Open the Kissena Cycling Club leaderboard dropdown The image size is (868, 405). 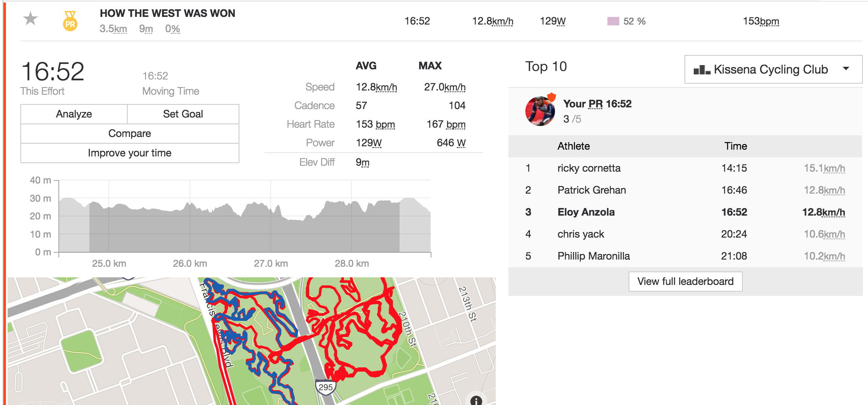pyautogui.click(x=773, y=69)
